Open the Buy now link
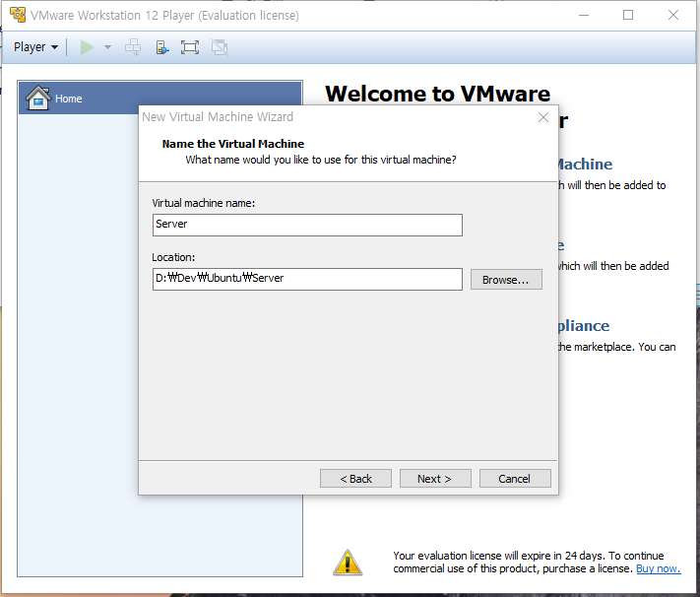The height and width of the screenshot is (597, 700). (x=658, y=568)
